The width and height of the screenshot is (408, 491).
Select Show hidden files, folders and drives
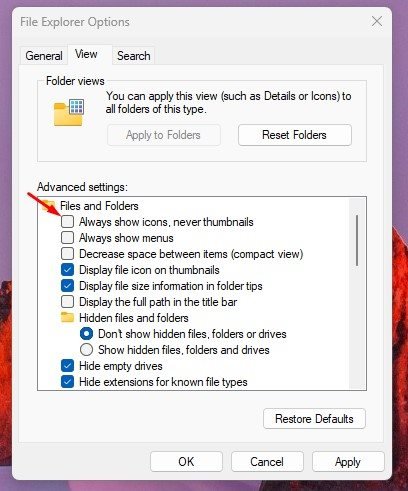(86, 350)
